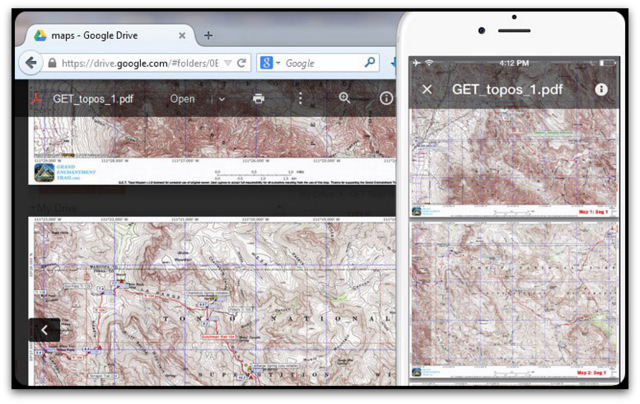Tap the battery icon in phone status bar
The image size is (640, 404).
607,63
